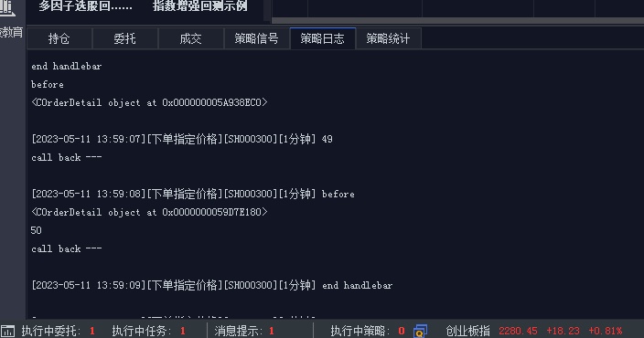Click the 执行中委托 status entry
This screenshot has height=338, width=644.
point(59,331)
